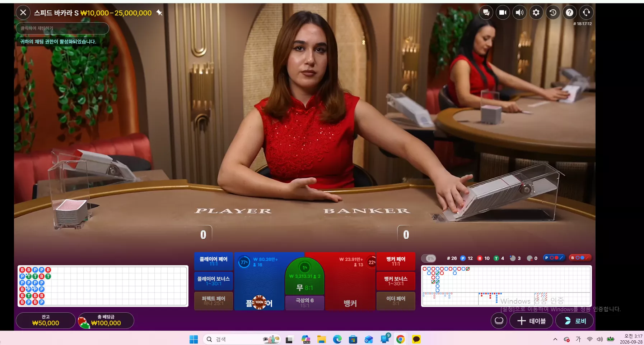
Task: Open the live chat icon
Action: click(486, 13)
